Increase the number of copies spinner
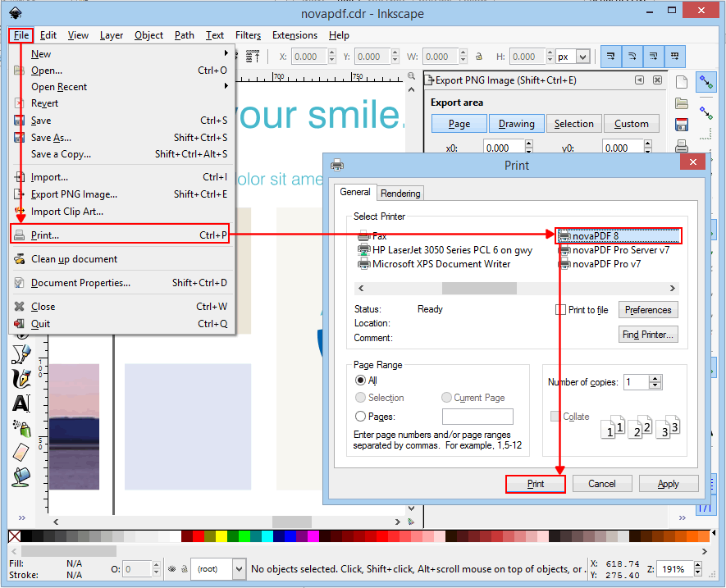This screenshot has height=588, width=726. pyautogui.click(x=655, y=379)
